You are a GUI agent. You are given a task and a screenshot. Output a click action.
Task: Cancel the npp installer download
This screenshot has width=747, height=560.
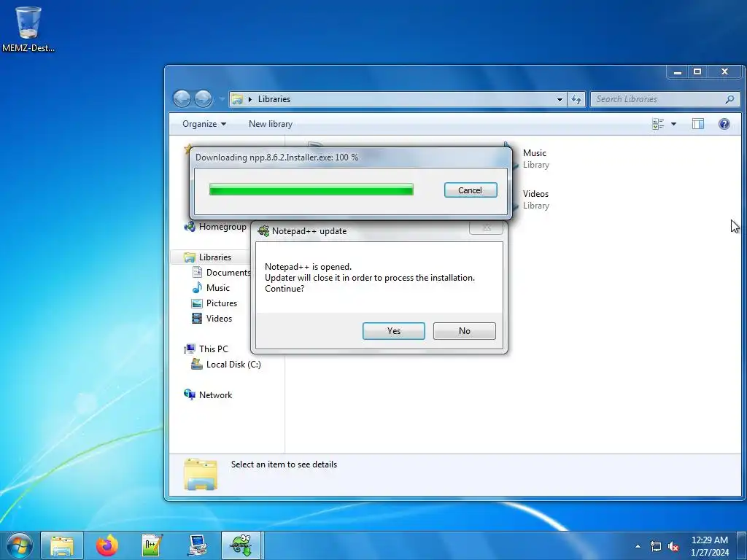pos(471,190)
